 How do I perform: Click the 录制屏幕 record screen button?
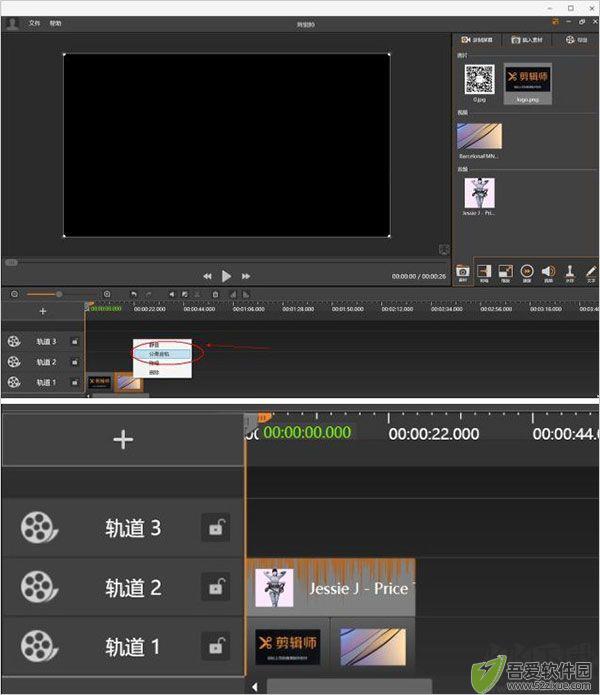[x=477, y=40]
